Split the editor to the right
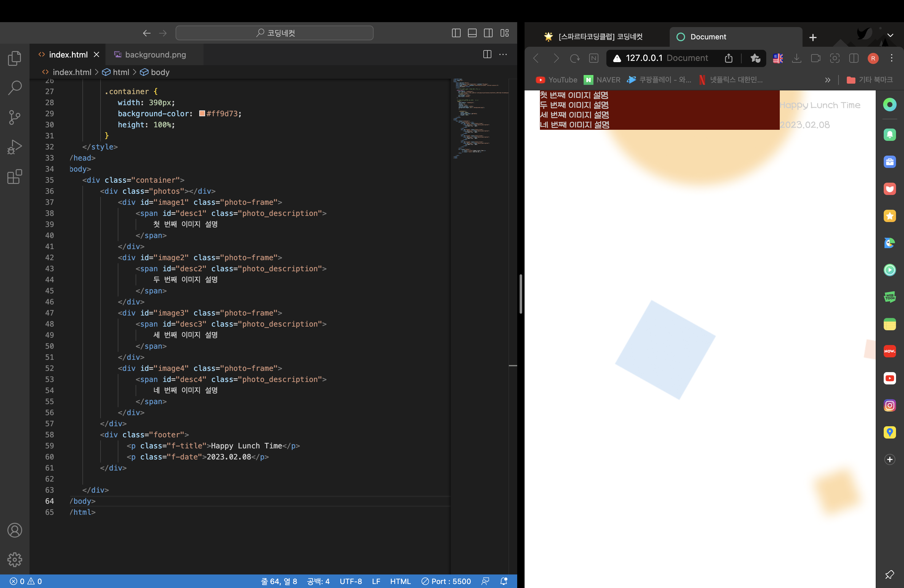 487,54
